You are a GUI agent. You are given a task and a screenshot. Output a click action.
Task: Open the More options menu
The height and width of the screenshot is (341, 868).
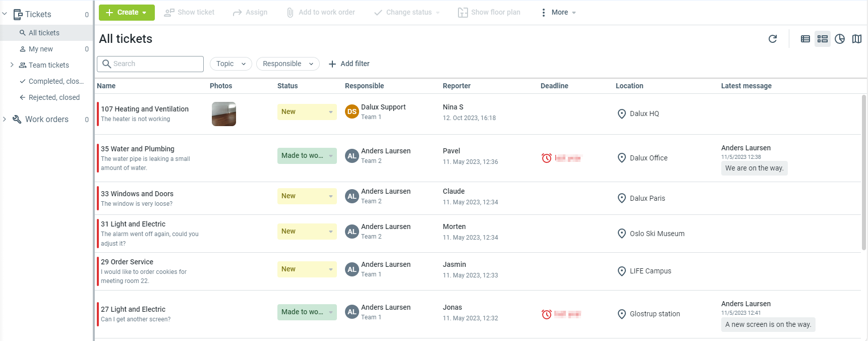point(559,13)
